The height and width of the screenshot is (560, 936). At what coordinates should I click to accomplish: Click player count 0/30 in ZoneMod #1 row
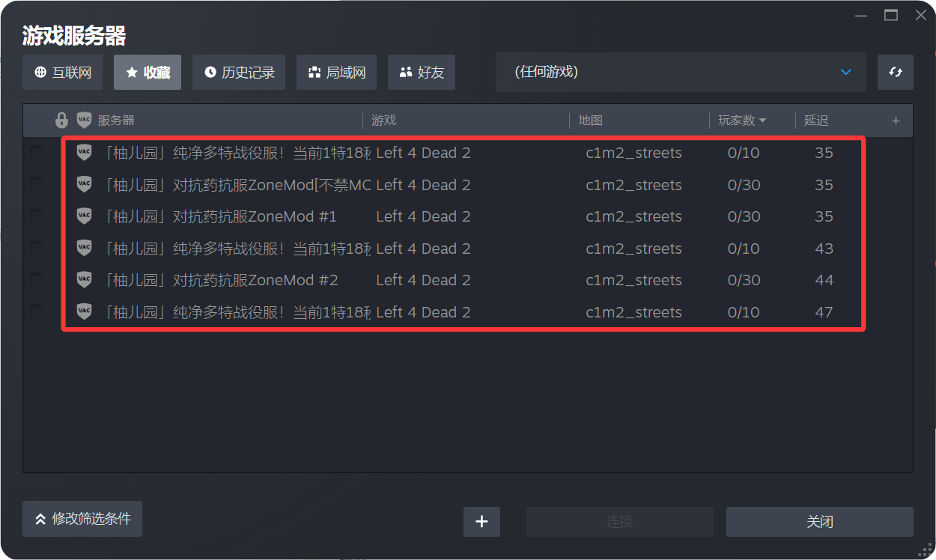coord(744,216)
